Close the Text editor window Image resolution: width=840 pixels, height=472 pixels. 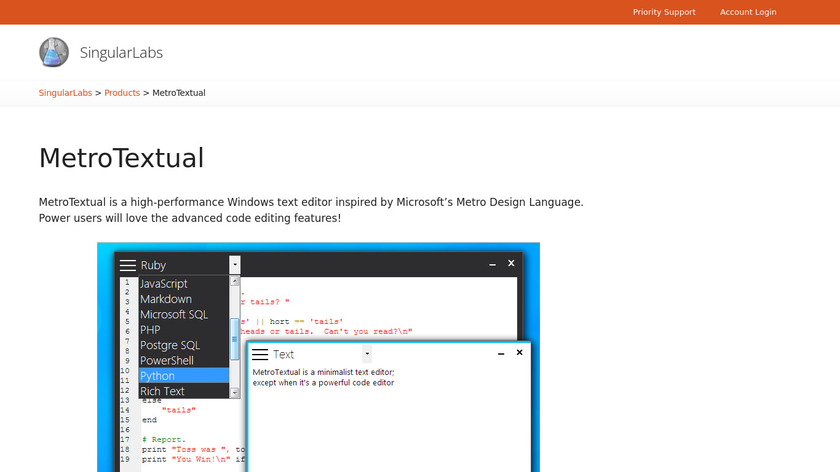519,353
